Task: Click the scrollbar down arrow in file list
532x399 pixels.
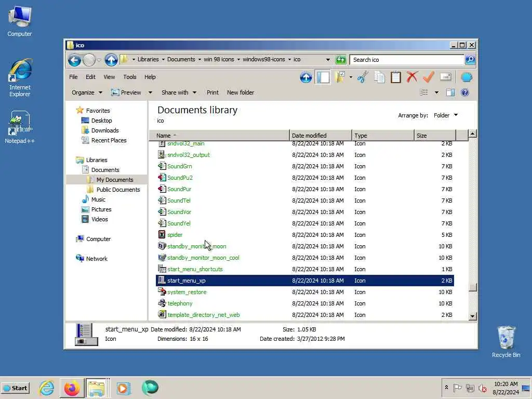Action: pos(472,316)
